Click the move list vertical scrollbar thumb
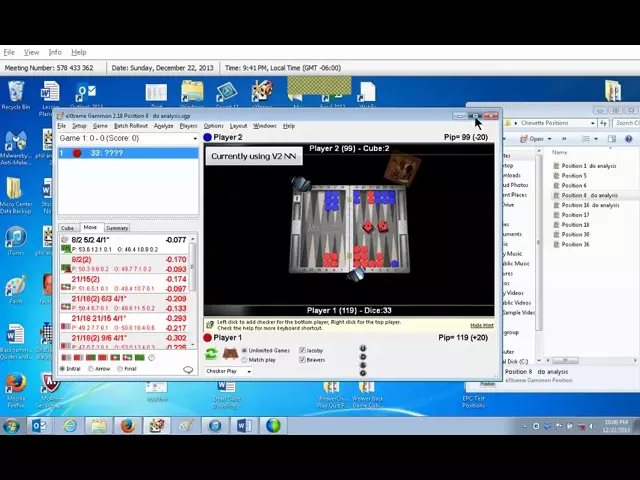640x480 pixels. (x=193, y=267)
